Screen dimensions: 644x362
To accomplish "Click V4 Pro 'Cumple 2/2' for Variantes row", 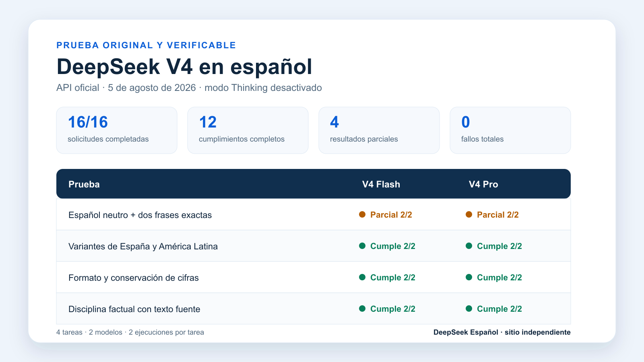I will [x=494, y=246].
